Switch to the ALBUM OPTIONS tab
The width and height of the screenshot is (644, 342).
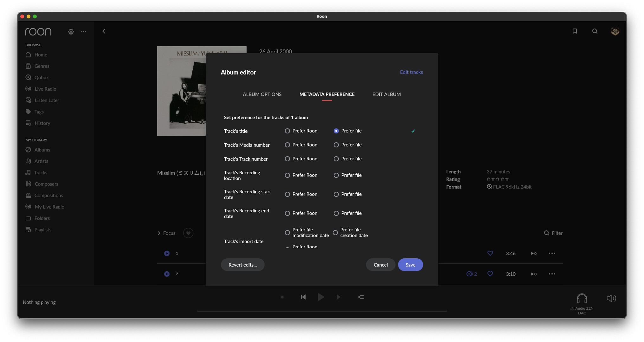tap(262, 94)
